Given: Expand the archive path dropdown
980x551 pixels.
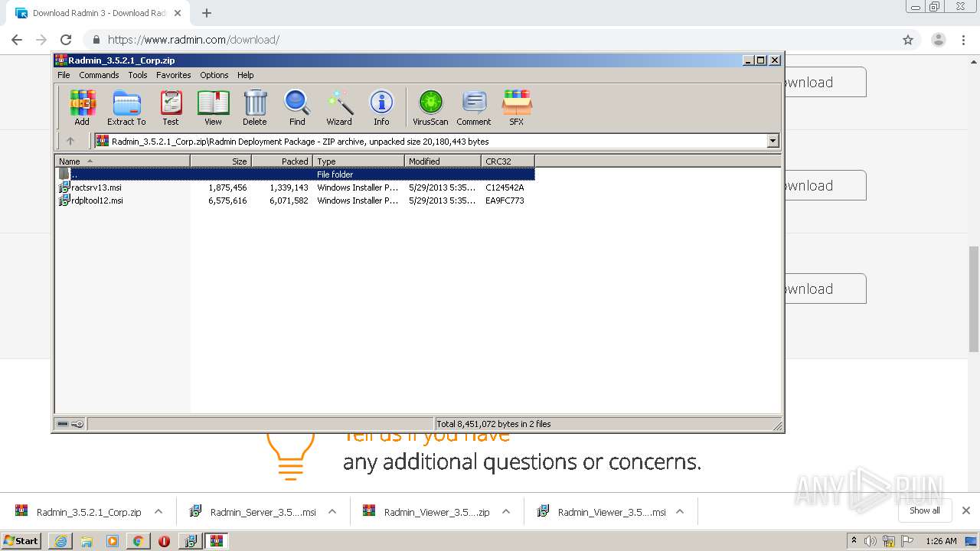Looking at the screenshot, I should [773, 141].
